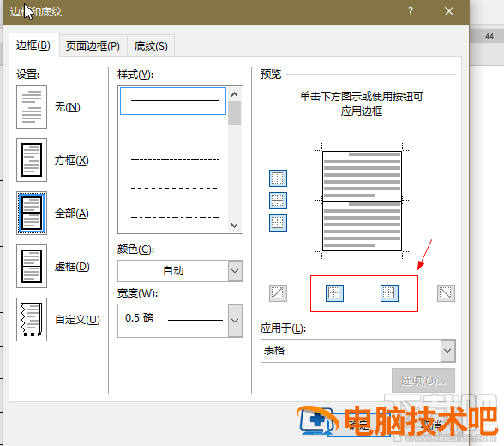The width and height of the screenshot is (504, 446).
Task: Click the 自定义(U) label
Action: tap(77, 319)
